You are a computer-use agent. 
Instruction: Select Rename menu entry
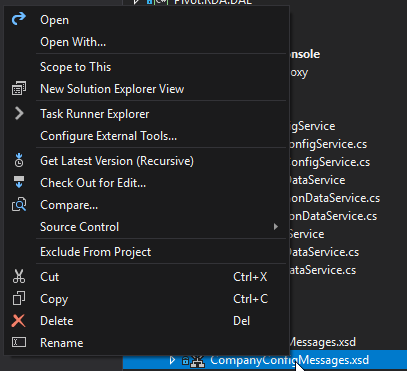point(146,343)
